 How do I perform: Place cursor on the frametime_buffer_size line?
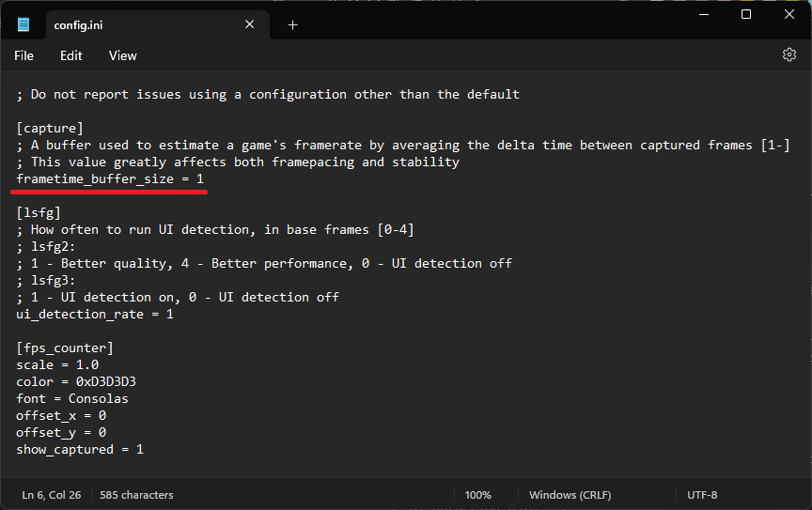pyautogui.click(x=110, y=178)
